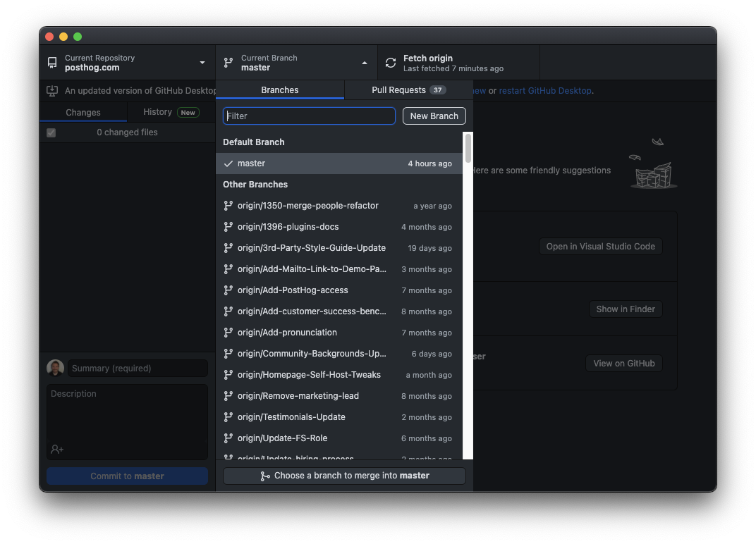Toggle the changed files checkbox
The image size is (756, 544).
(51, 132)
